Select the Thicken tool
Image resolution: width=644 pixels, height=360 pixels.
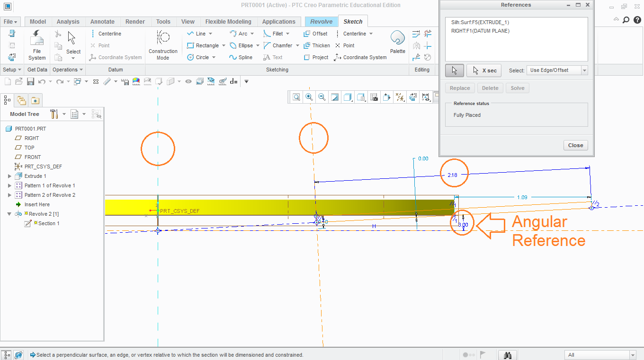tap(317, 45)
